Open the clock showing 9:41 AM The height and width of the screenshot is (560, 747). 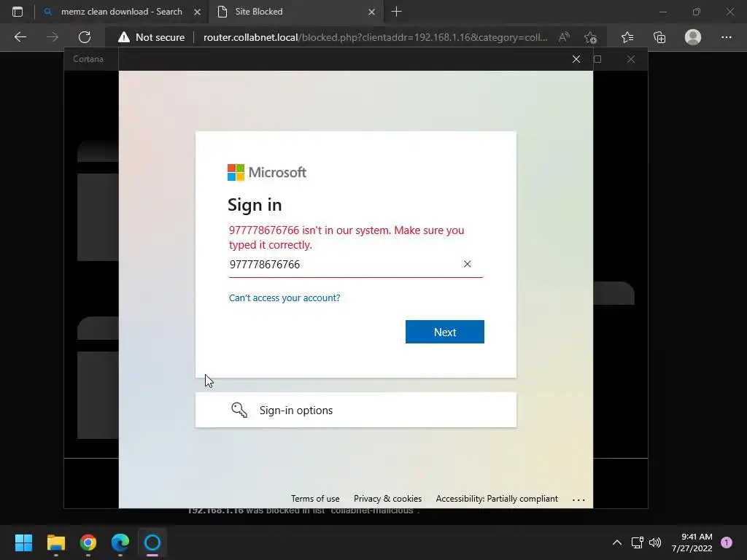click(692, 542)
